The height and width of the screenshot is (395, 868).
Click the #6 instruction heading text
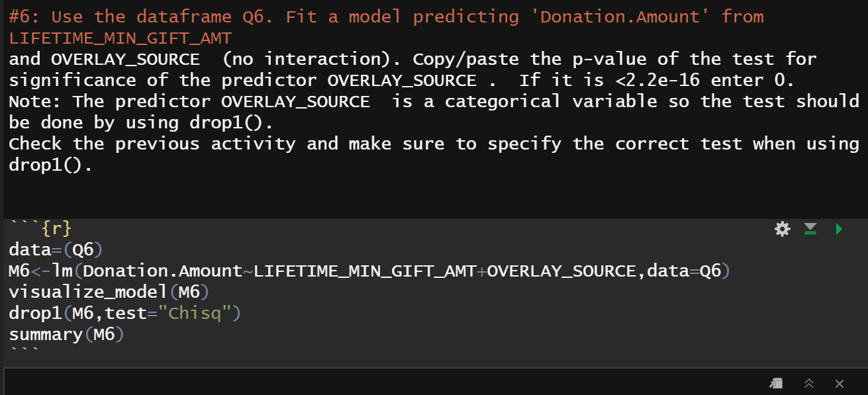coord(132,17)
